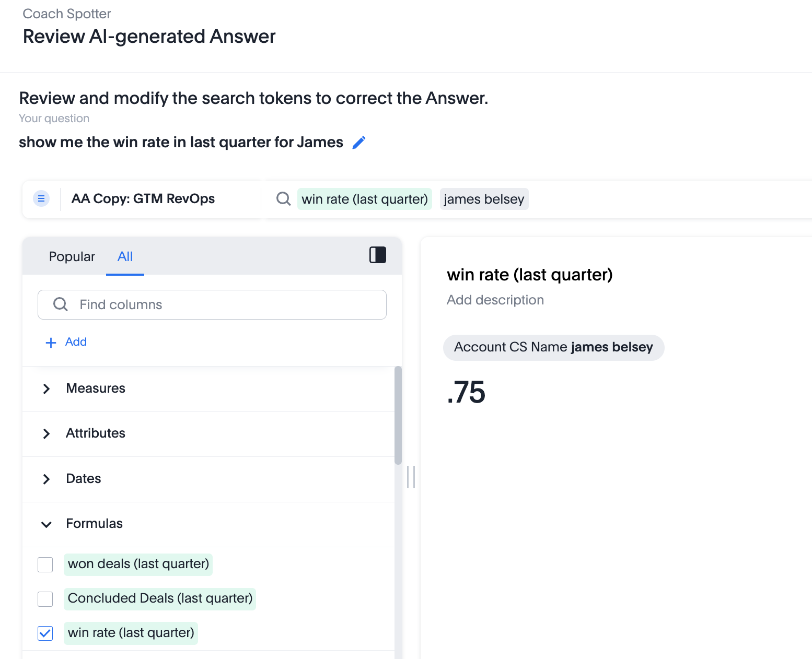Click the search icon inside Find columns

[x=60, y=304]
